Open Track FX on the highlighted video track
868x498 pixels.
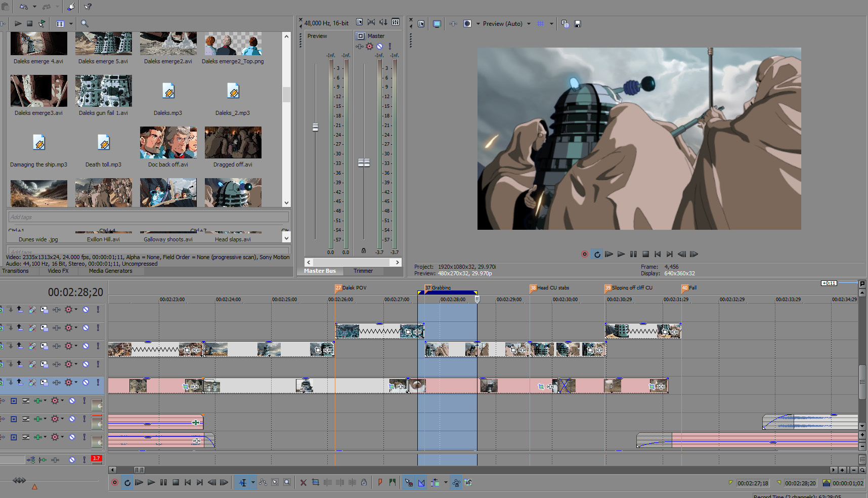(56, 383)
